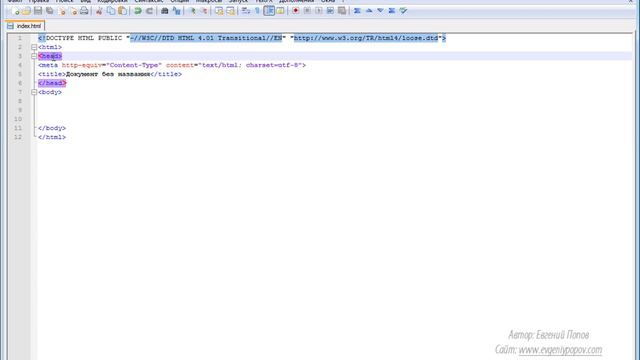Click the DOCTYPE declaration on line 1

pos(242,38)
